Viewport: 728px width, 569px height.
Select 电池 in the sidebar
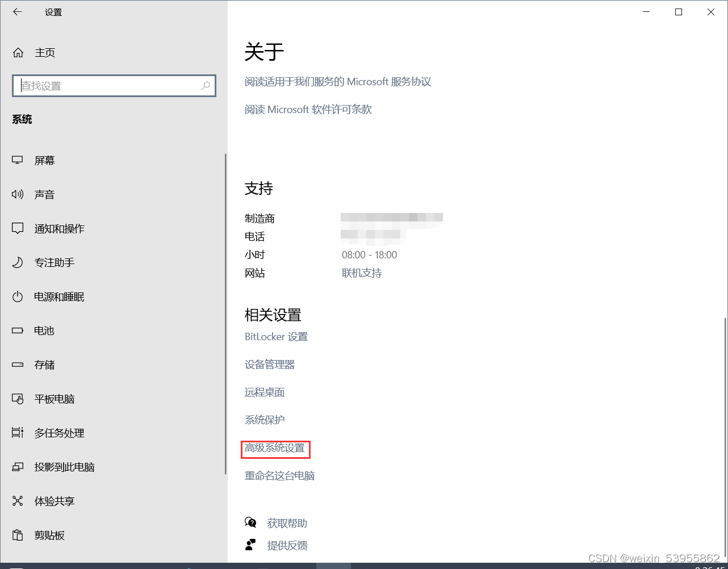113,330
